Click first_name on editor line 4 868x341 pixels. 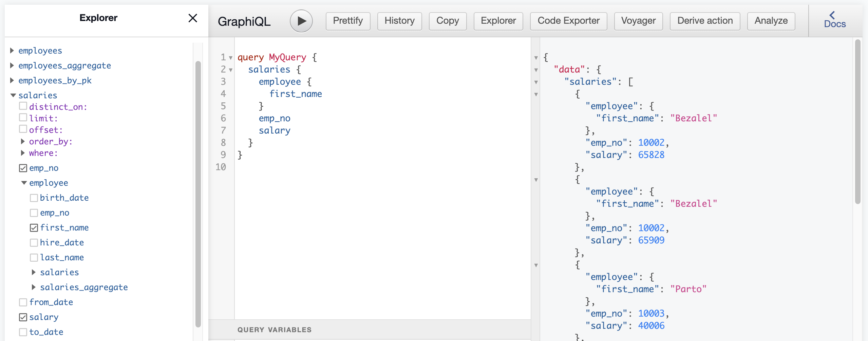click(x=296, y=94)
